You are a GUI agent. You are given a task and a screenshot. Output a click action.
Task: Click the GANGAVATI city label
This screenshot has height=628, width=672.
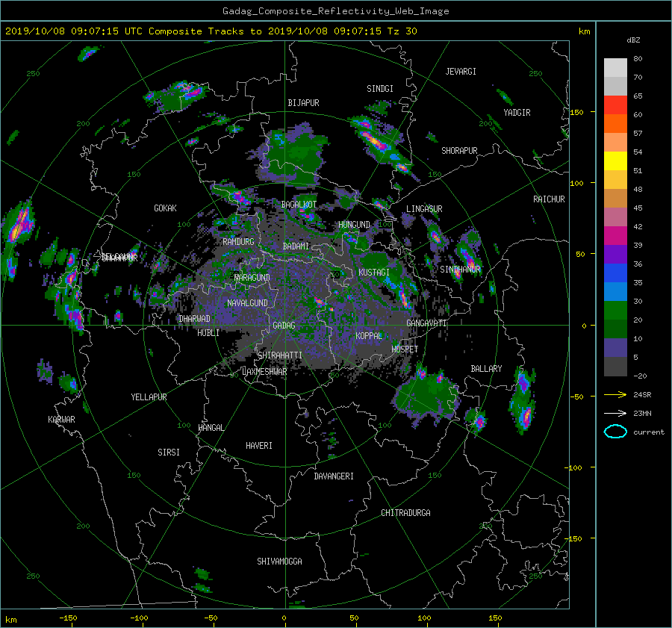(427, 323)
